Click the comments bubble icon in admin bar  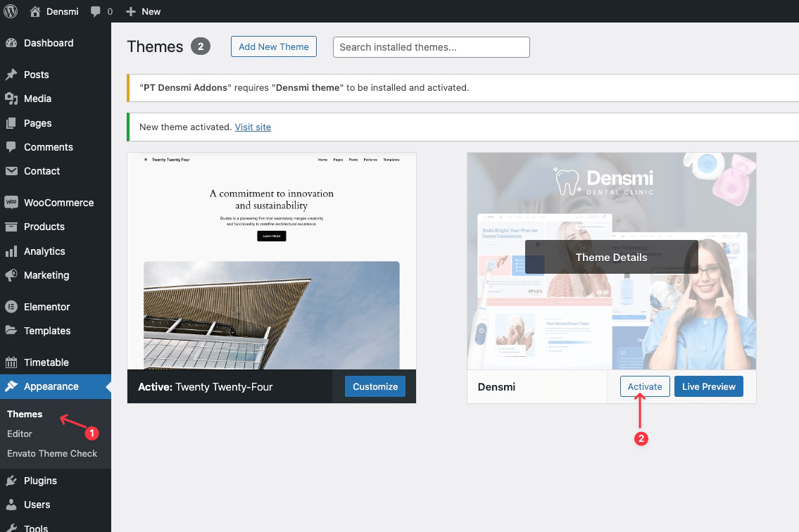click(96, 12)
